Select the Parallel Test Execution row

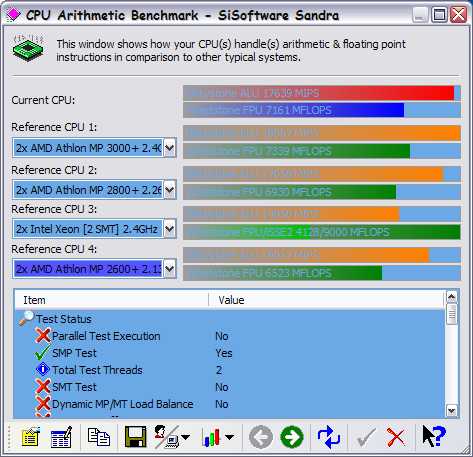(x=230, y=336)
